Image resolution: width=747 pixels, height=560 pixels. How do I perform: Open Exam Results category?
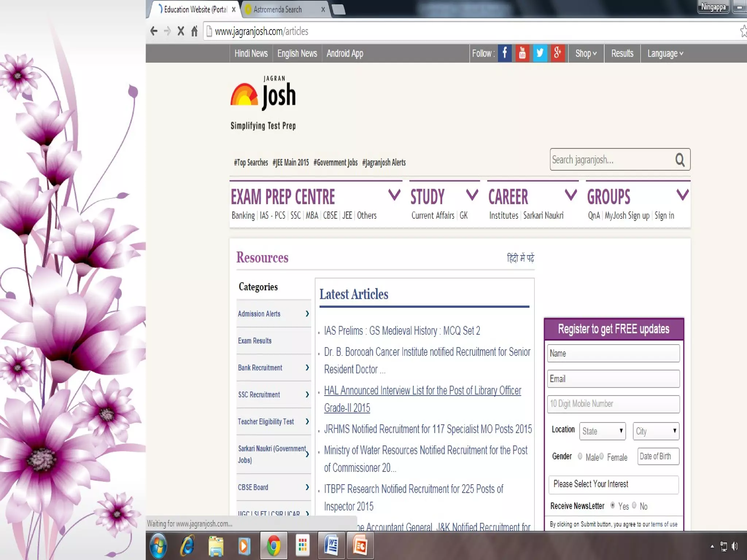[x=274, y=341]
